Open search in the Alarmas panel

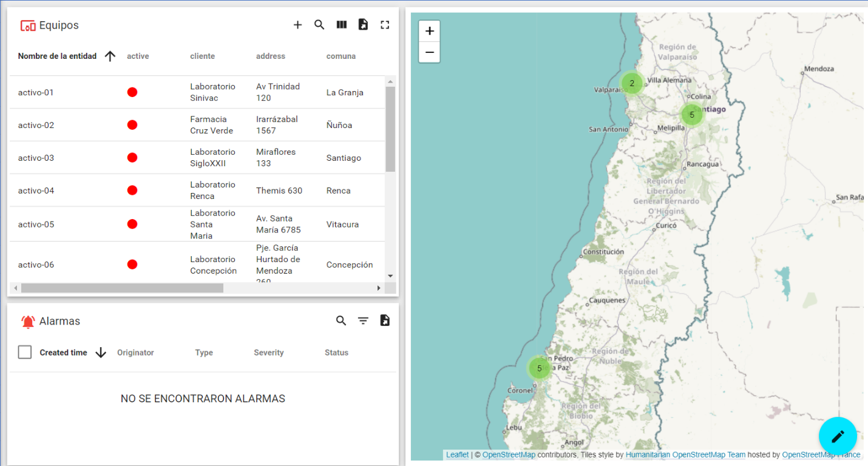point(341,321)
